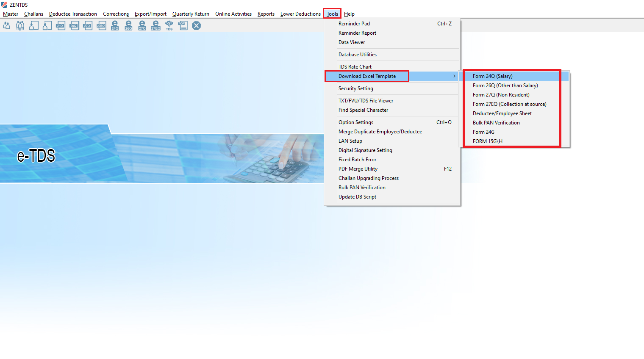Click the e-27EQ return toolbar icon
Image resolution: width=644 pixels, height=359 pixels.
click(156, 26)
